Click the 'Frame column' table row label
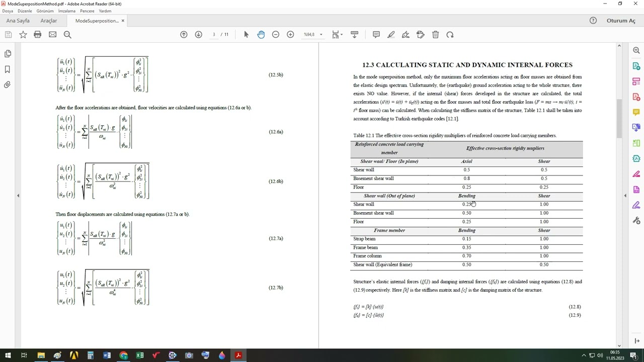 coord(367,256)
